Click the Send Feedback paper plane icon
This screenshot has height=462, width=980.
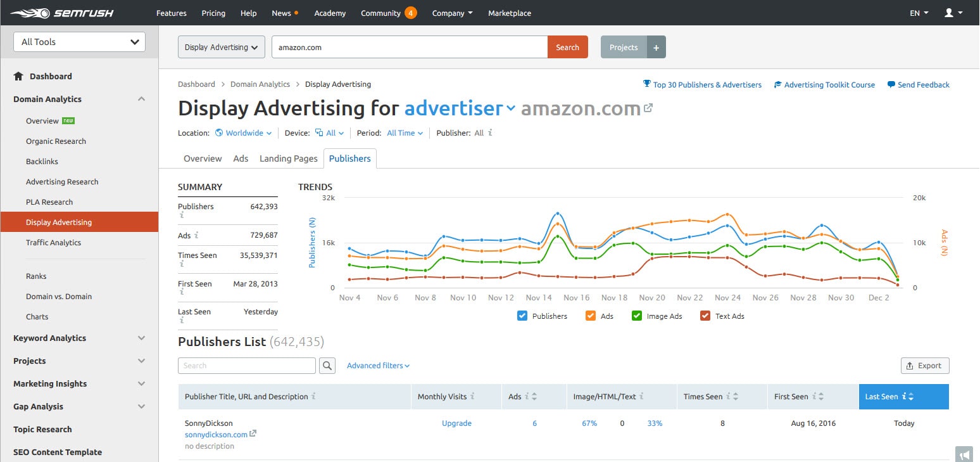pyautogui.click(x=891, y=84)
